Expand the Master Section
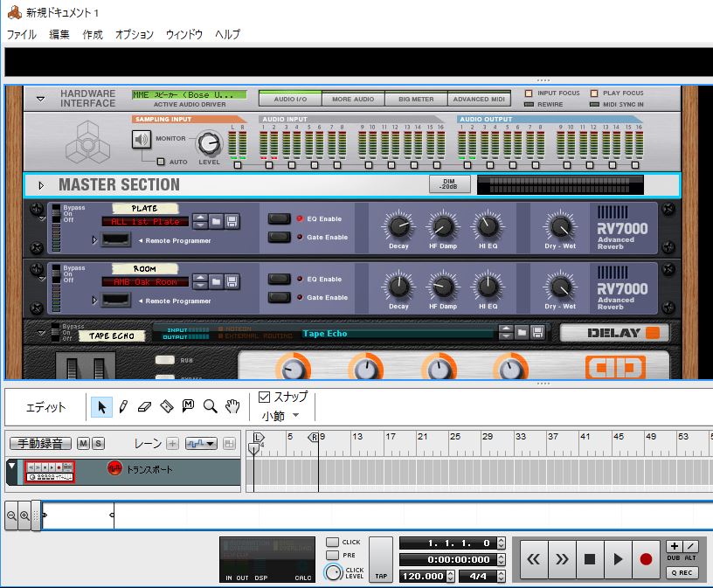The image size is (713, 588). pos(41,185)
